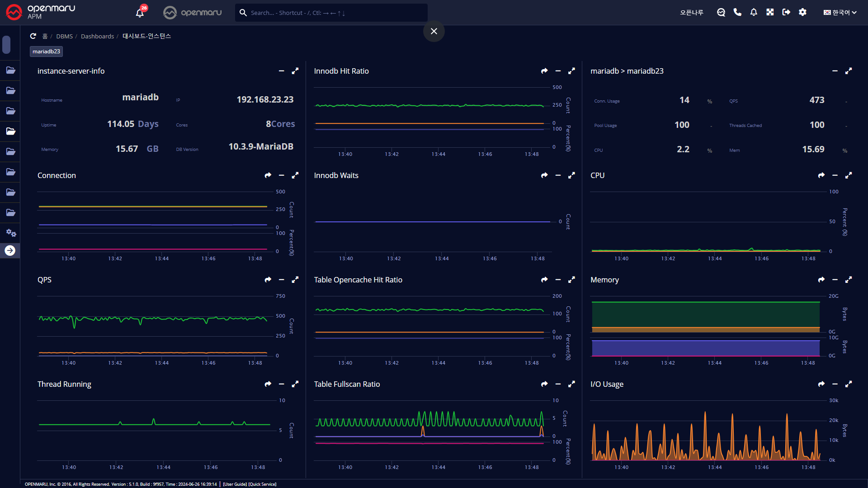Click the refresh icon beside breadcrumb

click(x=33, y=36)
